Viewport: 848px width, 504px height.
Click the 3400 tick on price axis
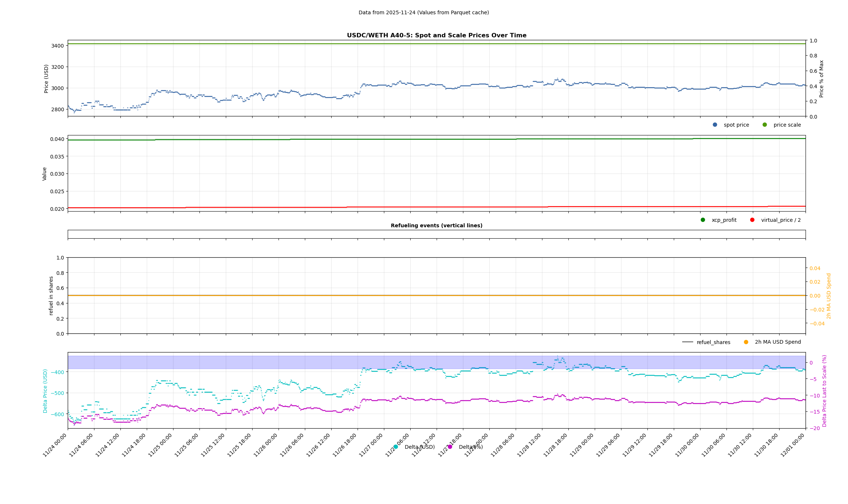[58, 46]
